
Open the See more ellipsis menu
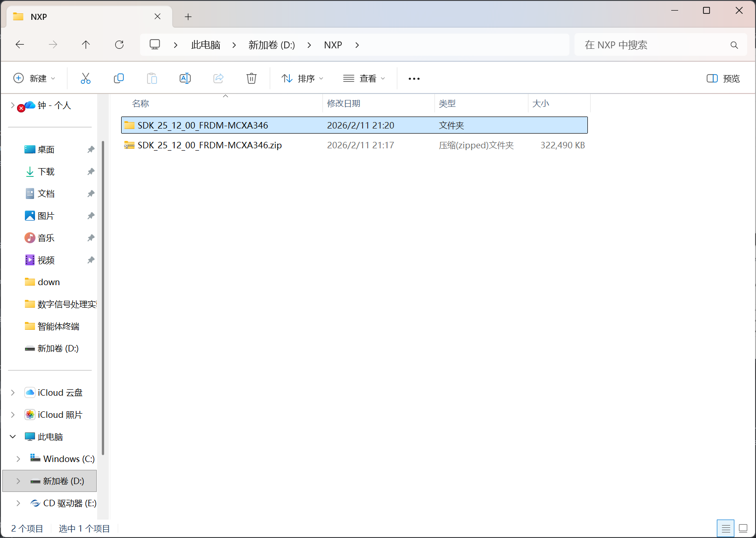click(414, 79)
